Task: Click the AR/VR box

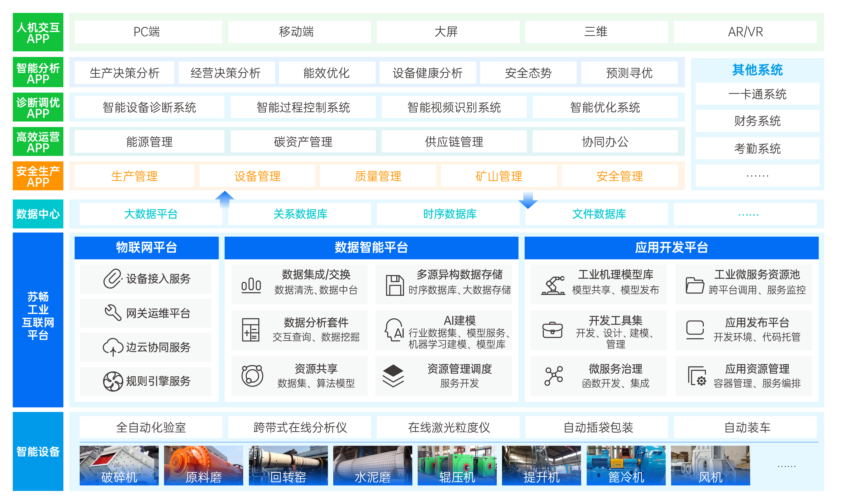Action: click(x=746, y=32)
